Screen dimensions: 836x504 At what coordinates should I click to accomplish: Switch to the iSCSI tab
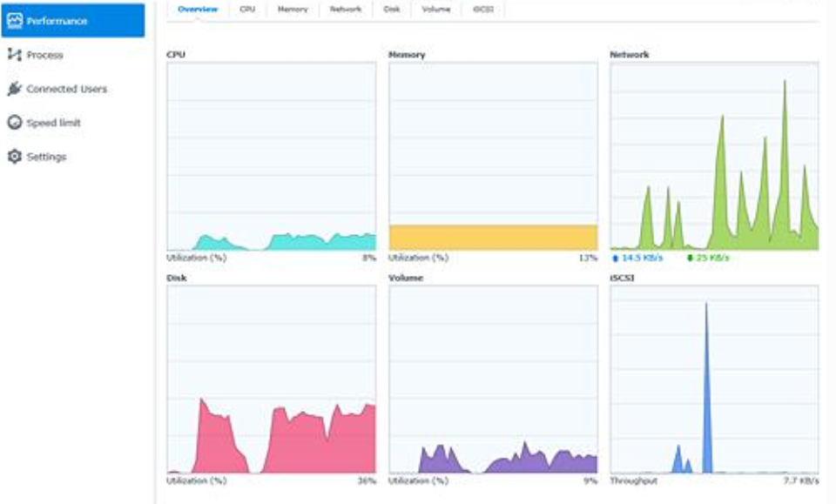483,9
